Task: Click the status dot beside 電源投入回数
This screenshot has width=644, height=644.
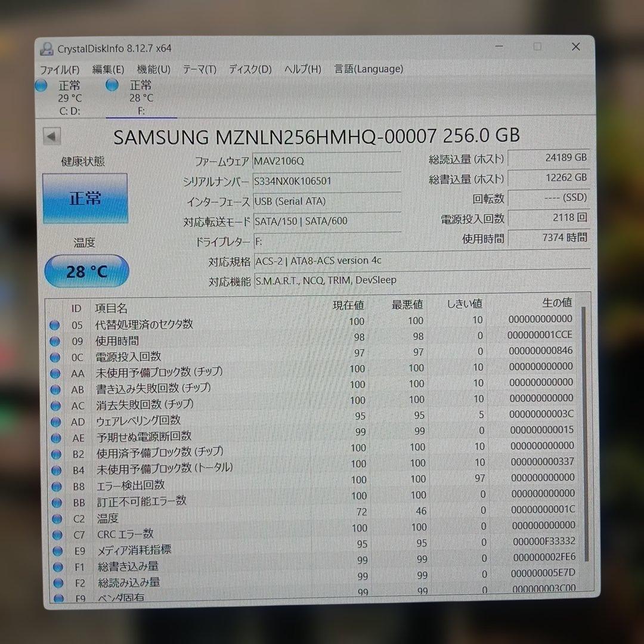Action: pyautogui.click(x=55, y=357)
